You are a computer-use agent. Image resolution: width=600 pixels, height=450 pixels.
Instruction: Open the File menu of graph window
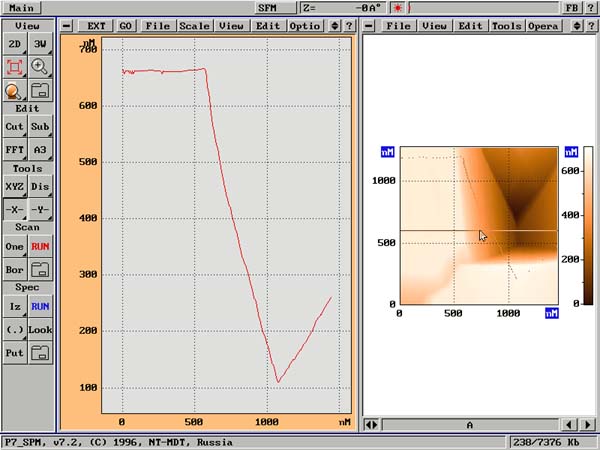click(157, 25)
